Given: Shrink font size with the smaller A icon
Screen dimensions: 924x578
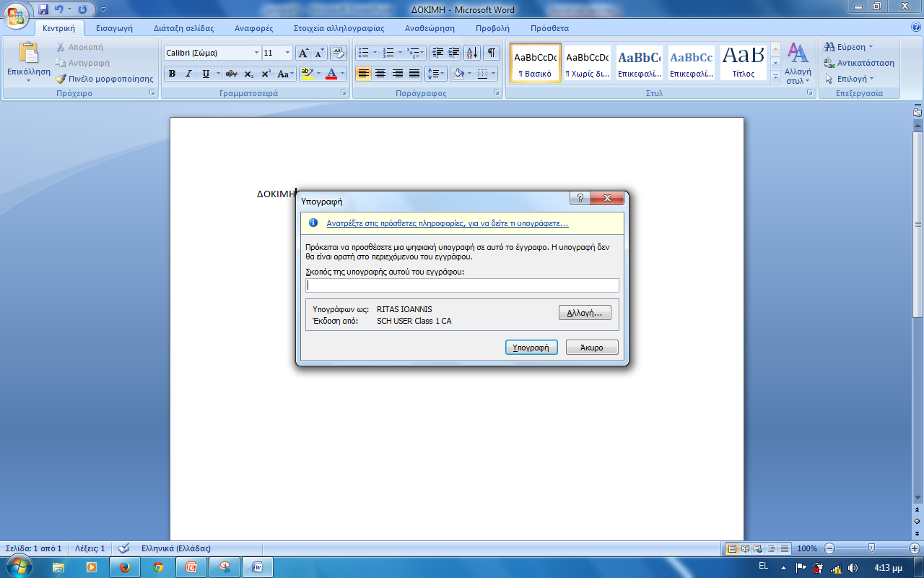Looking at the screenshot, I should 320,53.
